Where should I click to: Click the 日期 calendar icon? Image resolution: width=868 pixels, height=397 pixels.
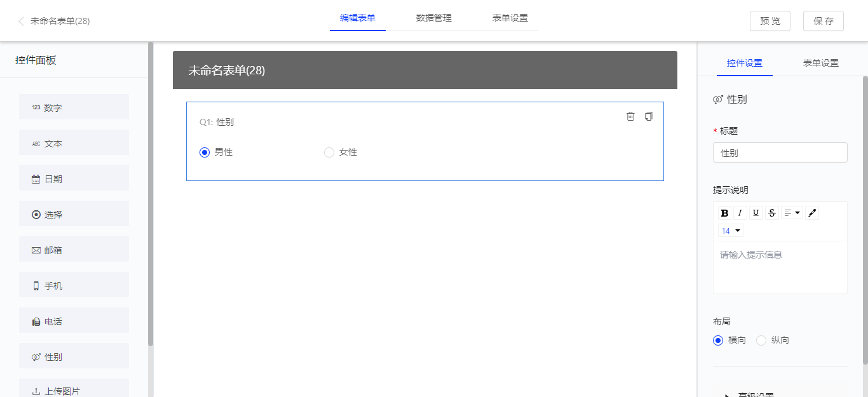[x=36, y=179]
